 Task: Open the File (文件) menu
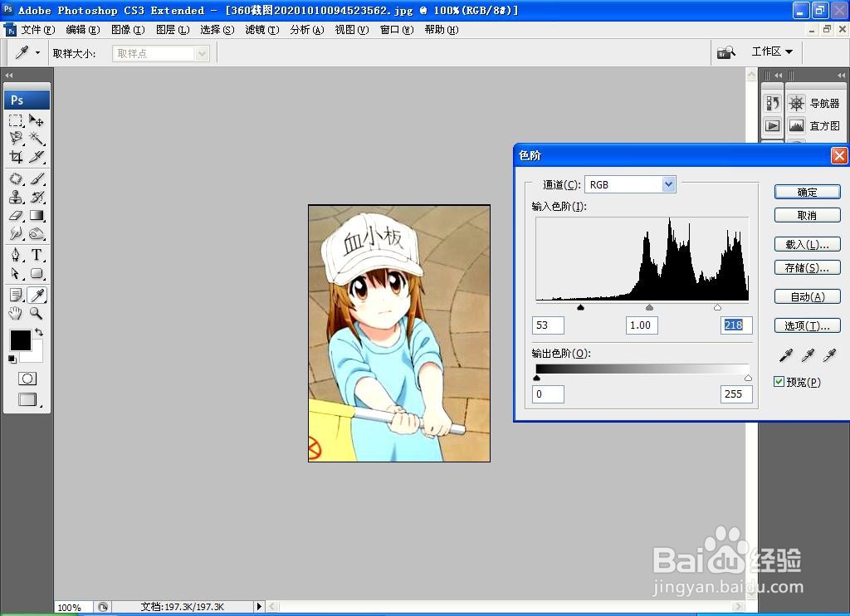[38, 30]
